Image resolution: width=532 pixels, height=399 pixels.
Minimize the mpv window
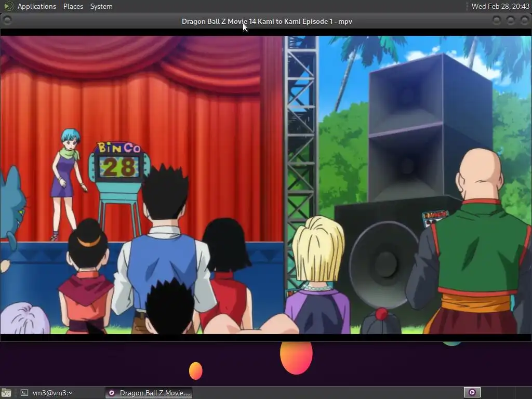(497, 20)
